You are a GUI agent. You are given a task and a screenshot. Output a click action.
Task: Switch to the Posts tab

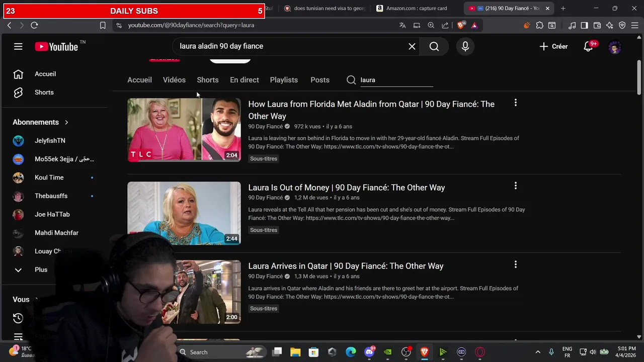pyautogui.click(x=320, y=80)
